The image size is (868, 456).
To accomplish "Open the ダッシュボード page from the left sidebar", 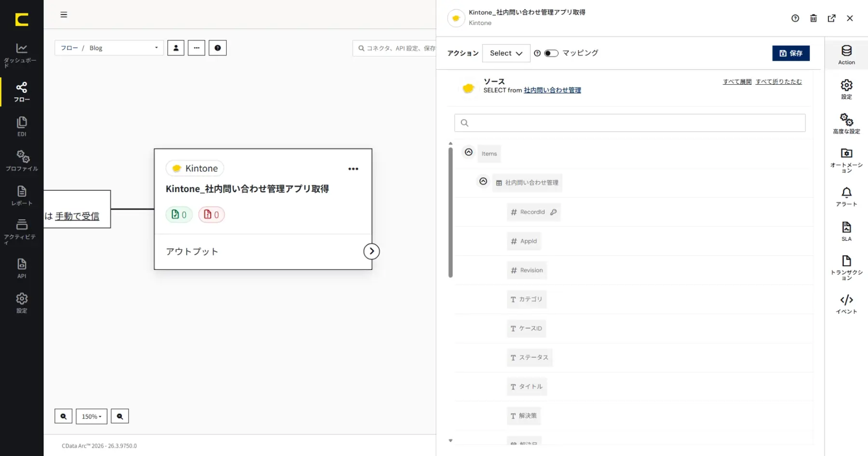I will 21,55.
